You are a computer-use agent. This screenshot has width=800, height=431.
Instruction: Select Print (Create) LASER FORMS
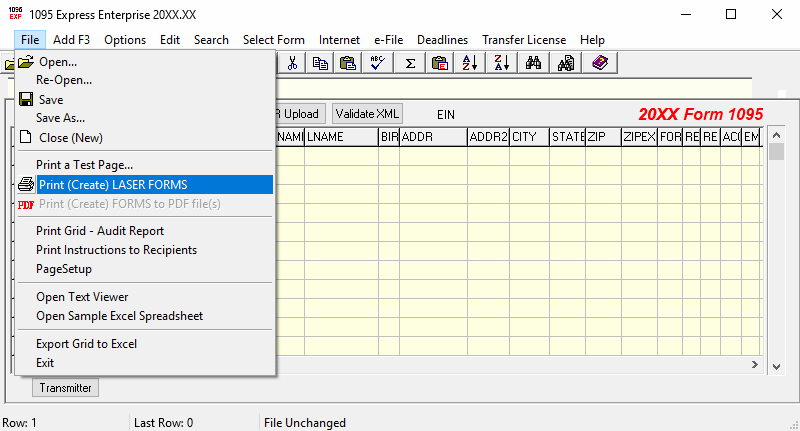[112, 185]
